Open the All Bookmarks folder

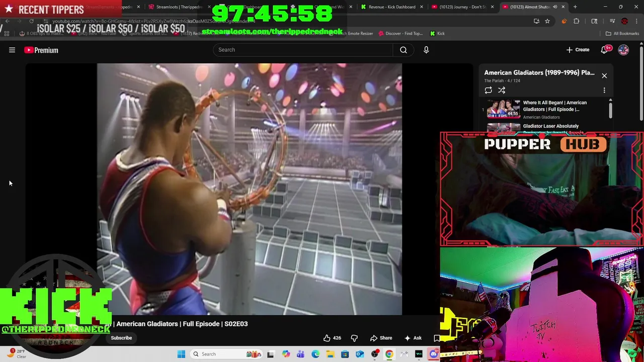pos(622,33)
